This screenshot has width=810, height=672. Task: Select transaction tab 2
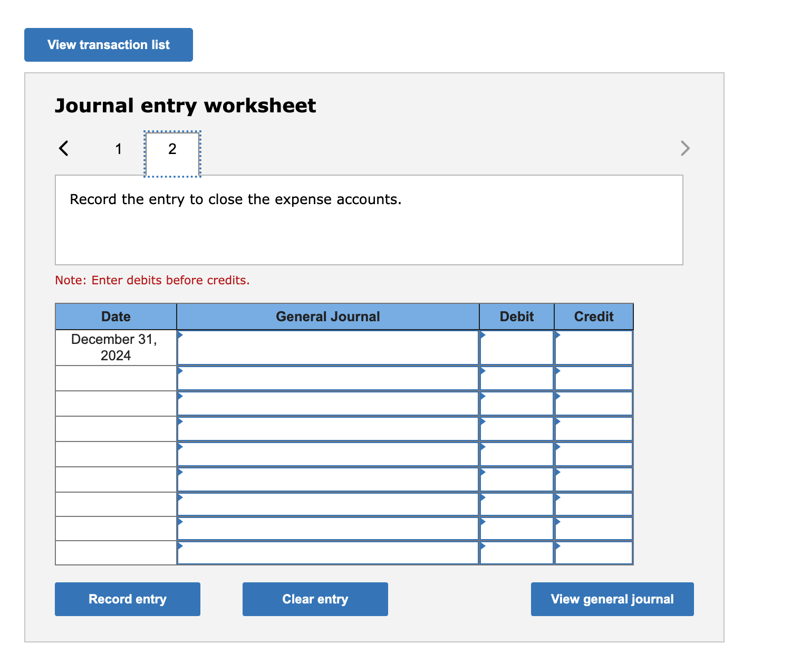tap(172, 149)
